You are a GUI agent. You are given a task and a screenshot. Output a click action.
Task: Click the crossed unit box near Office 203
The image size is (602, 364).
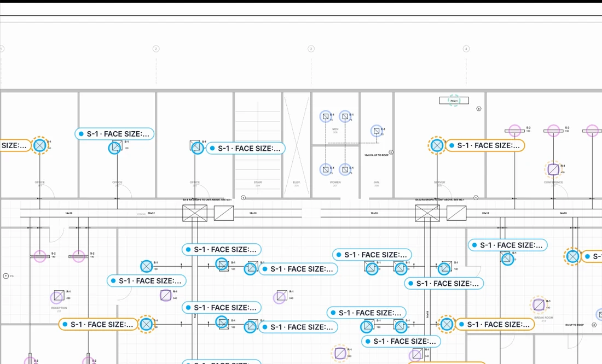coord(195,213)
